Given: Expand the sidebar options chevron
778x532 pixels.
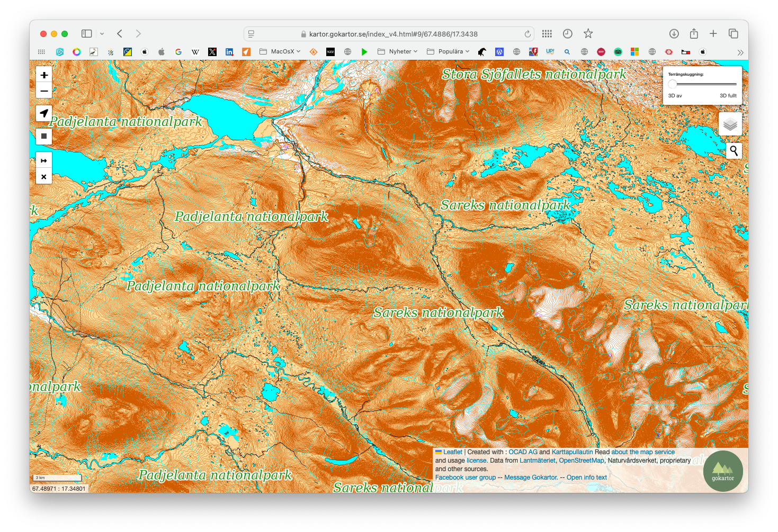Looking at the screenshot, I should [102, 34].
